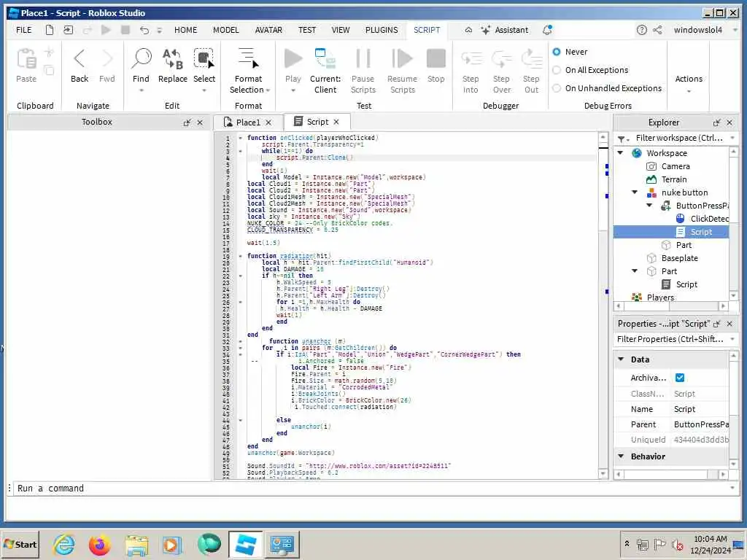The height and width of the screenshot is (560, 747).
Task: Select On All Exceptions option
Action: (x=557, y=70)
